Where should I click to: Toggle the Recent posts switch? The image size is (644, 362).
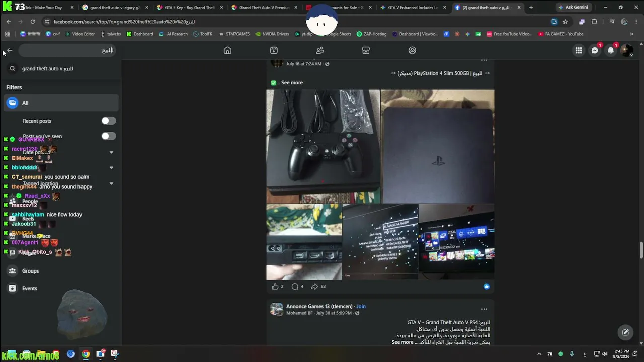click(109, 121)
